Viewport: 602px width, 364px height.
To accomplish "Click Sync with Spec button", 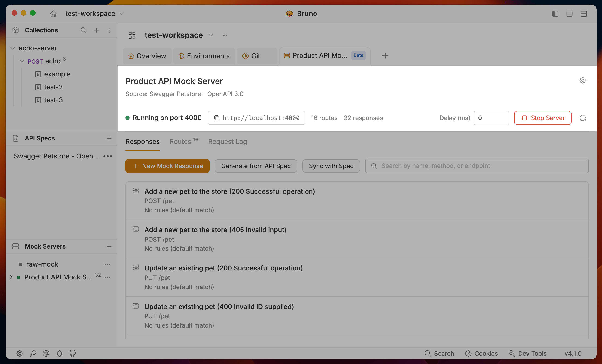I will tap(331, 166).
